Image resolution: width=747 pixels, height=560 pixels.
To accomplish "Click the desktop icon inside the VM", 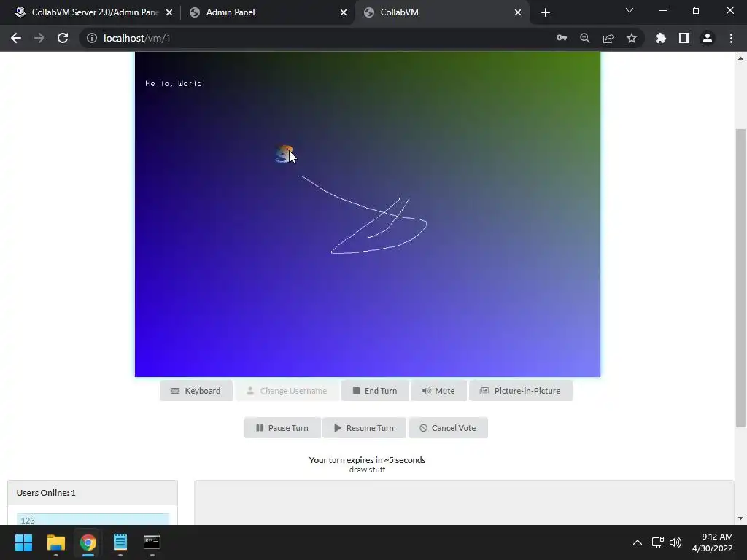I will coord(285,154).
